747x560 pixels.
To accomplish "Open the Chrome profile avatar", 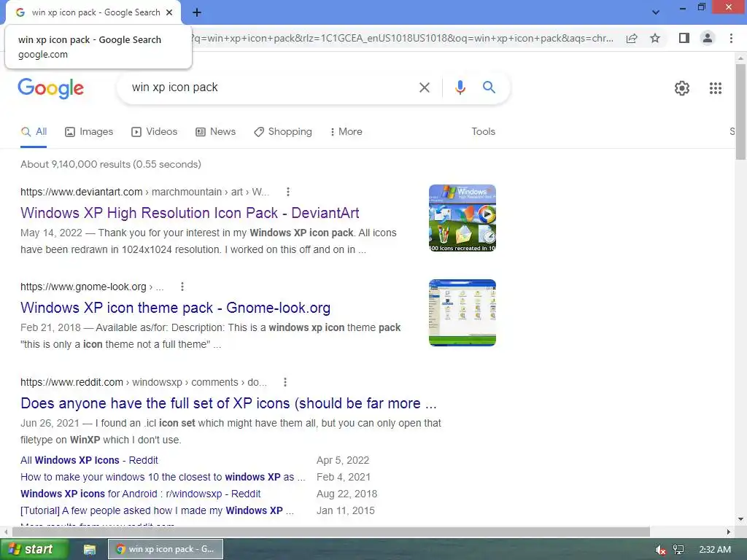I will [708, 38].
